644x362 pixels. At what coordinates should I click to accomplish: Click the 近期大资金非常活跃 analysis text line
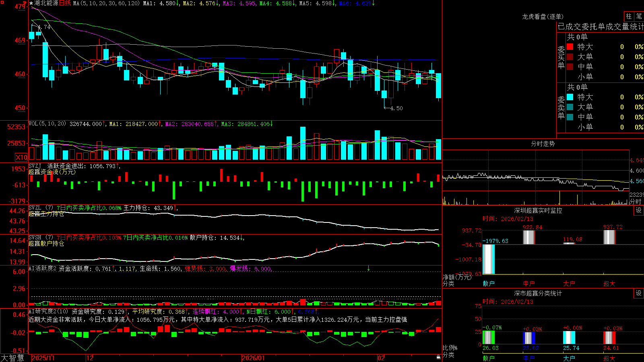coord(218,319)
